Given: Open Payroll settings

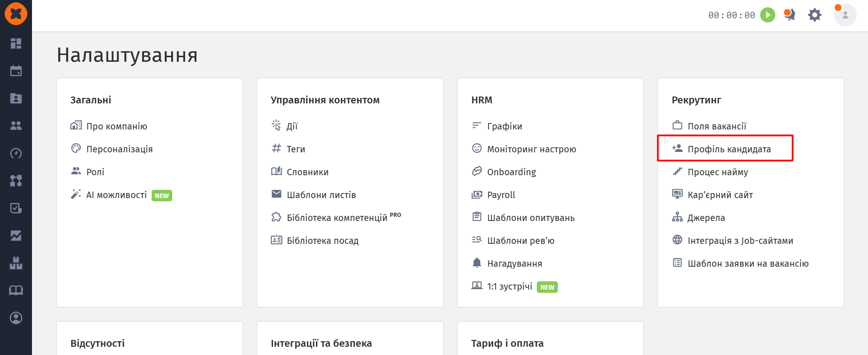Looking at the screenshot, I should click(x=493, y=194).
